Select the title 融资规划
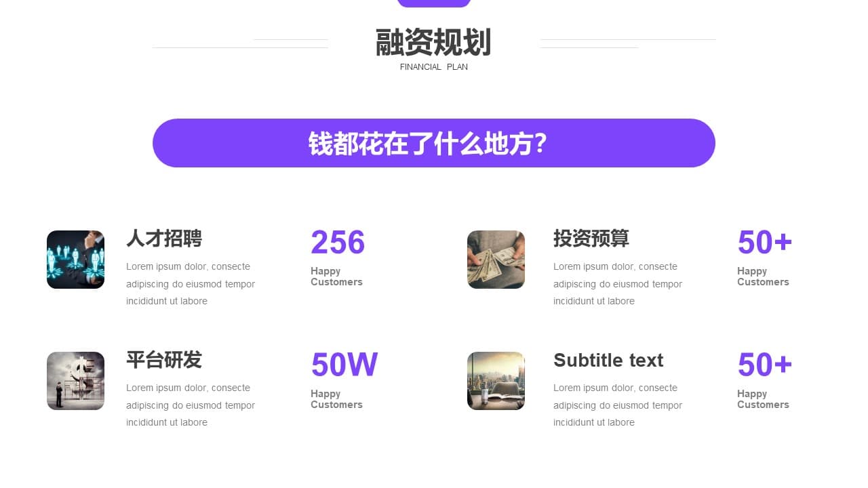This screenshot has height=488, width=868. (x=433, y=43)
